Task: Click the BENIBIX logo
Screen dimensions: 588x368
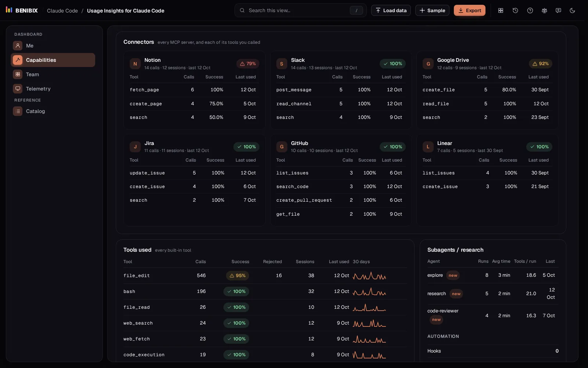Action: (x=22, y=10)
